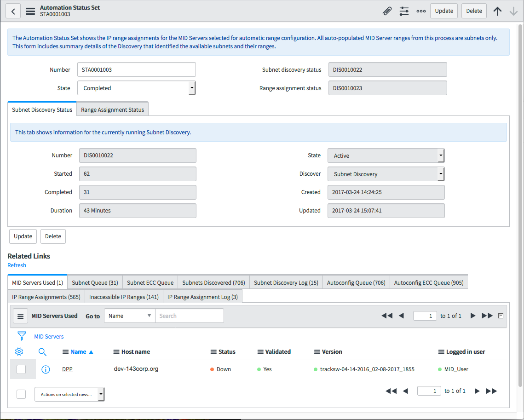
Task: Collapse the MID Servers Used list
Action: [501, 316]
